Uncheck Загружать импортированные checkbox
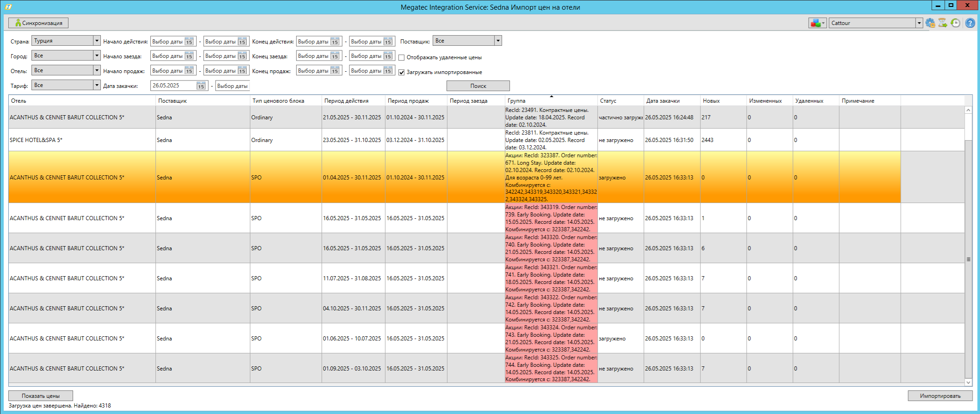The height and width of the screenshot is (414, 980). coord(402,73)
